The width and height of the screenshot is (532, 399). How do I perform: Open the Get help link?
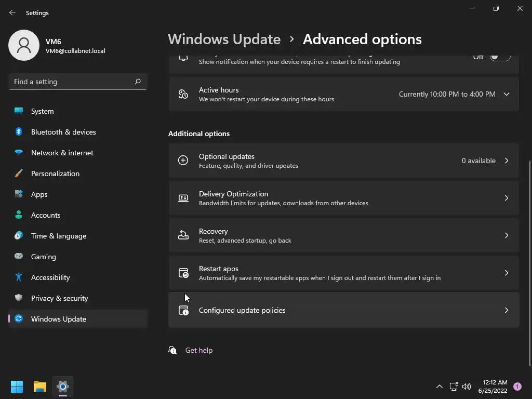pos(199,350)
